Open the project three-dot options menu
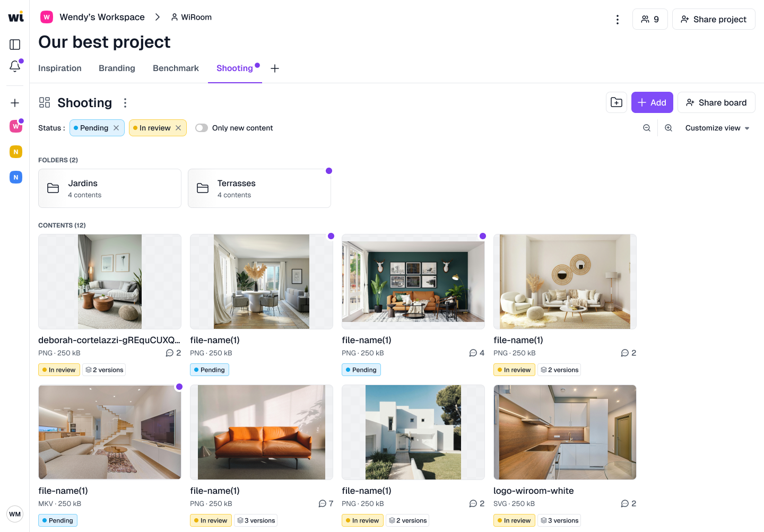The height and width of the screenshot is (532, 764). [617, 20]
